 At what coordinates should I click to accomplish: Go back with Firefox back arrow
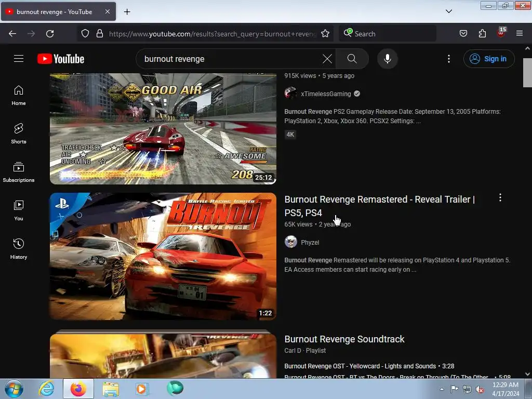12,34
